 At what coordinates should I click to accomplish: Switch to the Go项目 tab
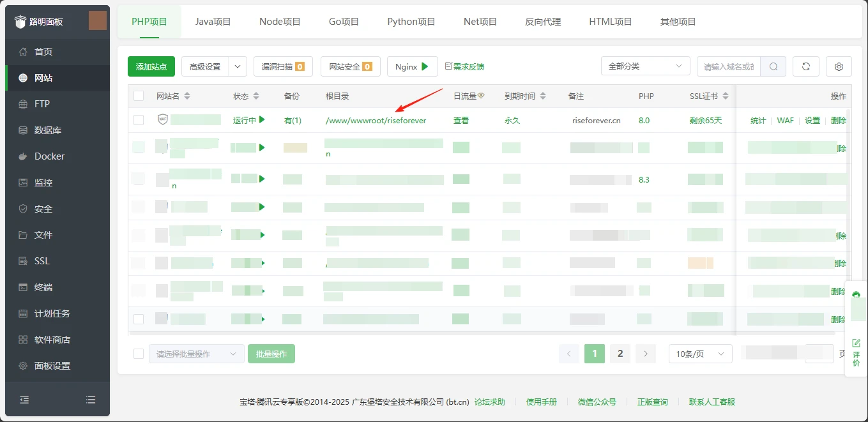point(344,22)
